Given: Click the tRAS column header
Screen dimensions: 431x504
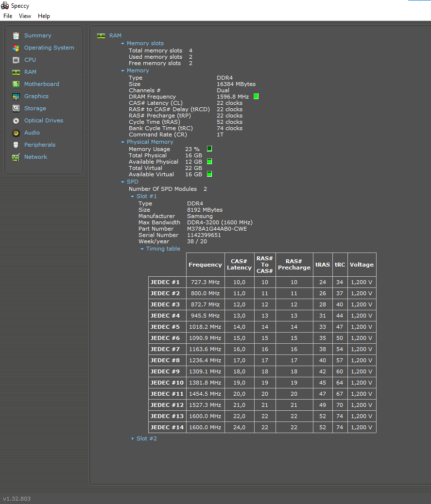Looking at the screenshot, I should click(x=322, y=265).
